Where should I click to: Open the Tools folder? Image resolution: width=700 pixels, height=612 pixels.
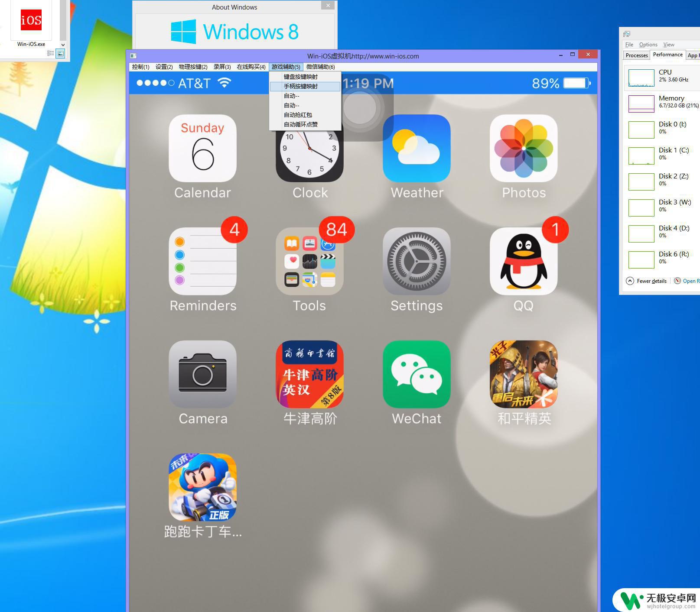tap(309, 261)
